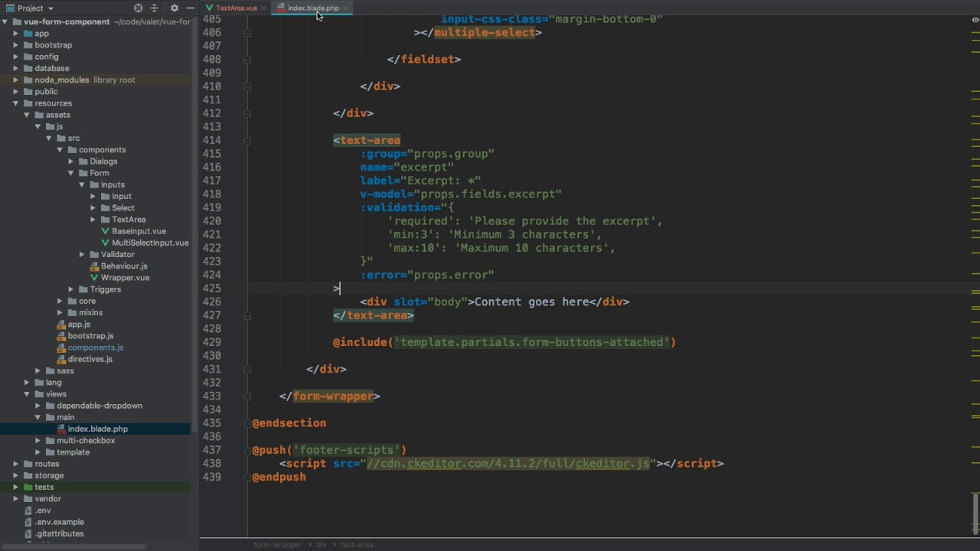This screenshot has width=980, height=551.
Task: Click the locate file target icon
Action: tap(139, 8)
